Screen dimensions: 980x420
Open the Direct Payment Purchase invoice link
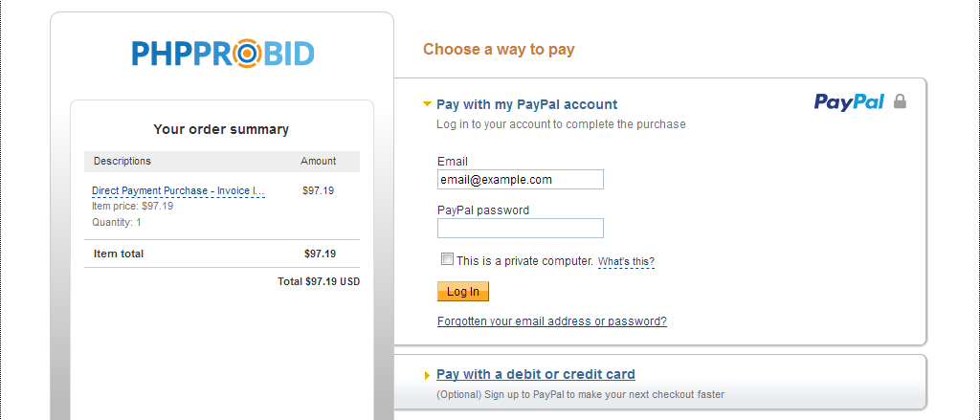tap(178, 190)
